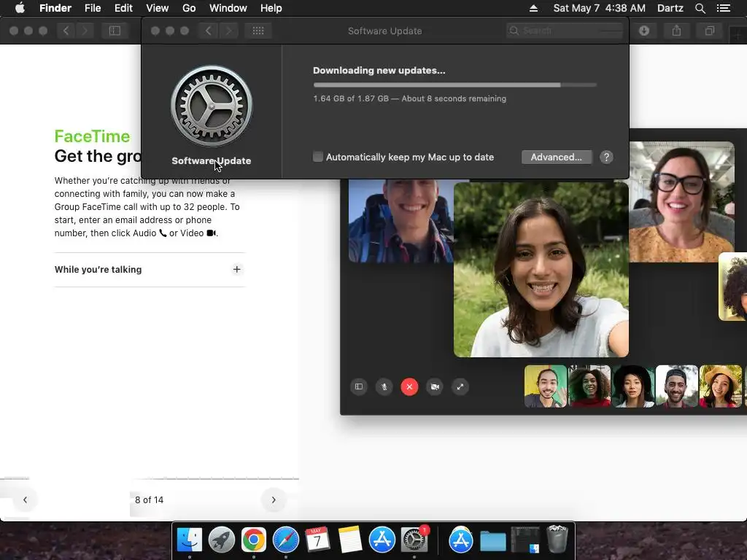Image resolution: width=747 pixels, height=560 pixels.
Task: Open Finder from the Dock
Action: (x=190, y=540)
